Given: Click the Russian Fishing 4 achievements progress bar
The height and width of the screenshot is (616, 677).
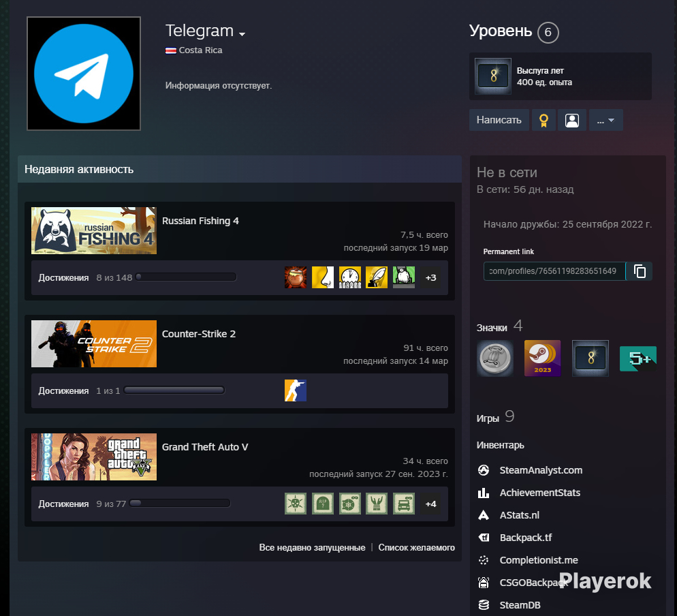Looking at the screenshot, I should tap(186, 277).
